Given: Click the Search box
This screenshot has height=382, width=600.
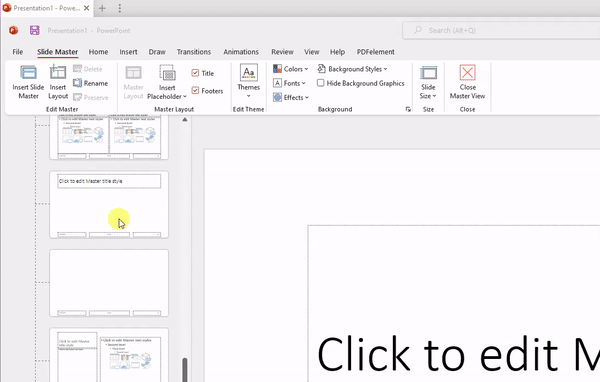Looking at the screenshot, I should [501, 30].
